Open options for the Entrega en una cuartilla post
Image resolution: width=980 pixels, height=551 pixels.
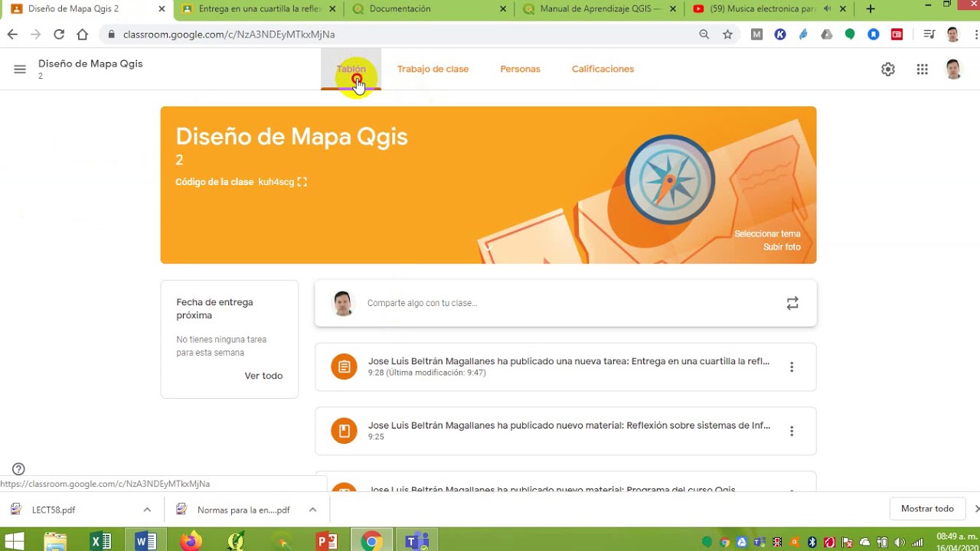click(792, 367)
